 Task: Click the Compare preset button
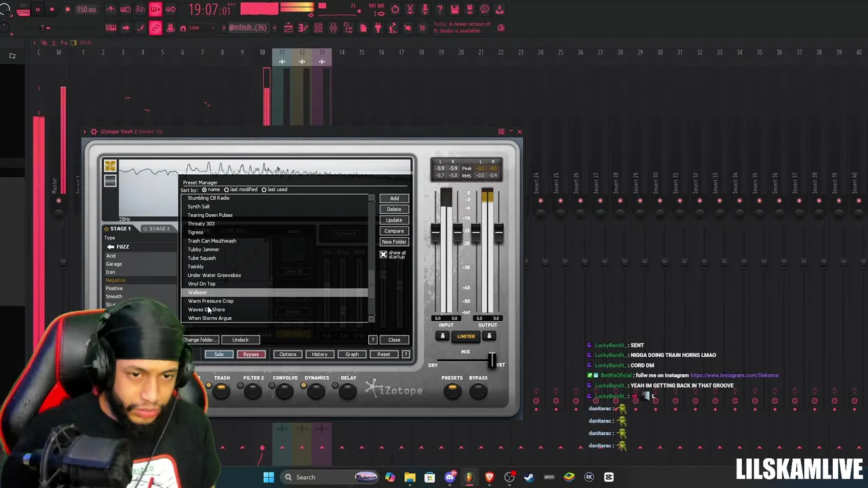[x=394, y=231]
